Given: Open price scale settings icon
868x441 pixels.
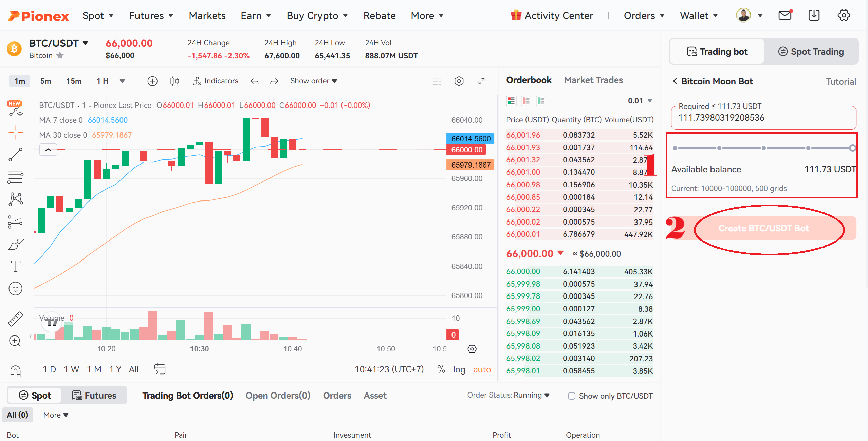Looking at the screenshot, I should click(x=472, y=349).
